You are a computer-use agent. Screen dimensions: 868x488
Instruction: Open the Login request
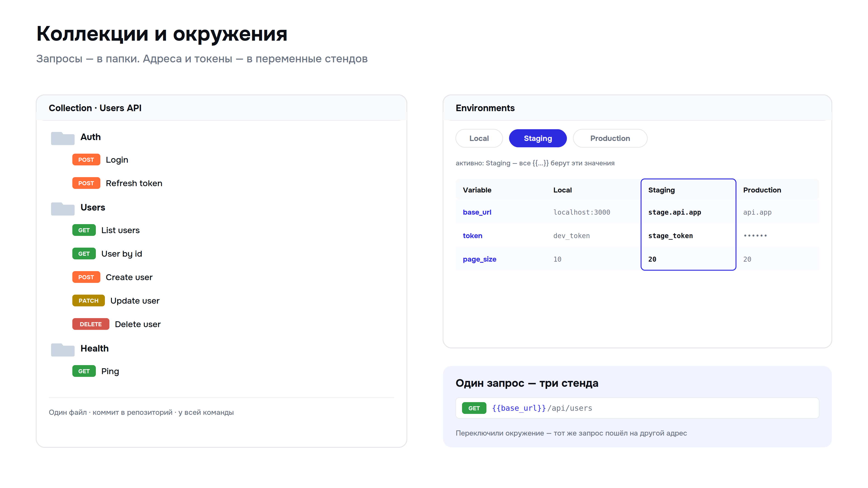[x=117, y=160]
